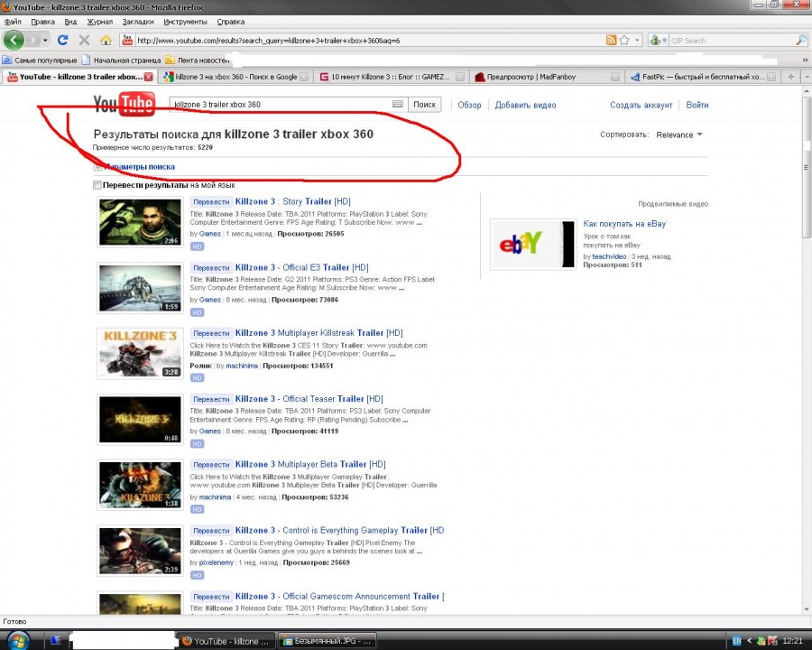
Task: Toggle the 'Перевести результаты' checkbox
Action: [97, 185]
